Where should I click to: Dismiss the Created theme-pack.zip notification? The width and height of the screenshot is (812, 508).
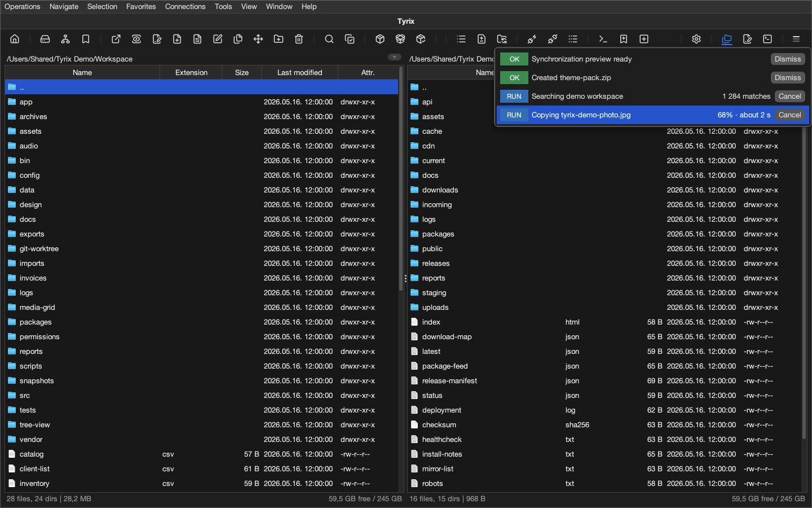click(788, 78)
